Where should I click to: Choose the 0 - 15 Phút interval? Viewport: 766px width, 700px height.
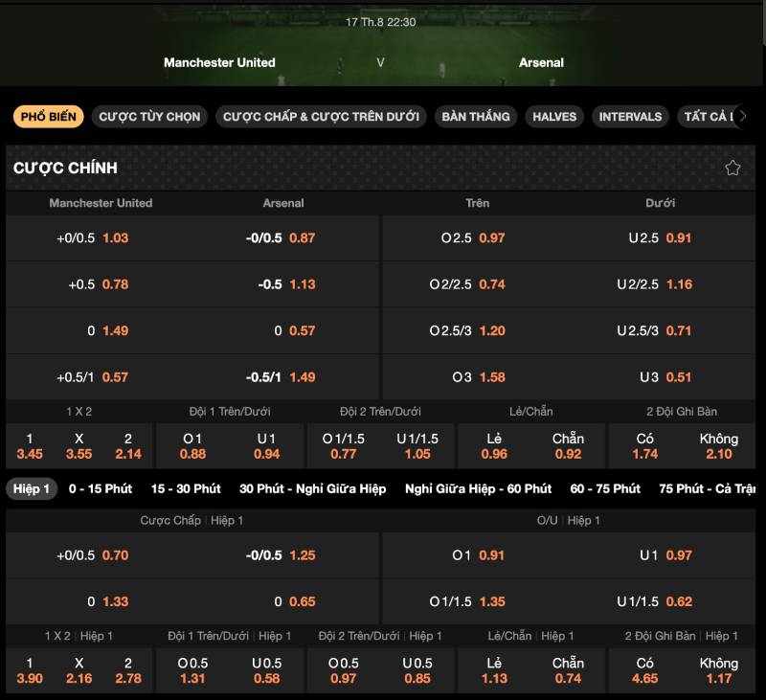[x=101, y=488]
